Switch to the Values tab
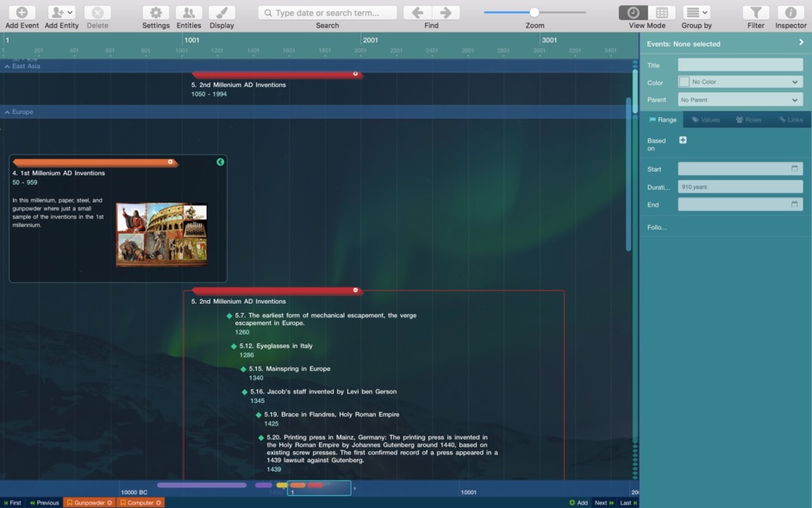 [x=710, y=119]
